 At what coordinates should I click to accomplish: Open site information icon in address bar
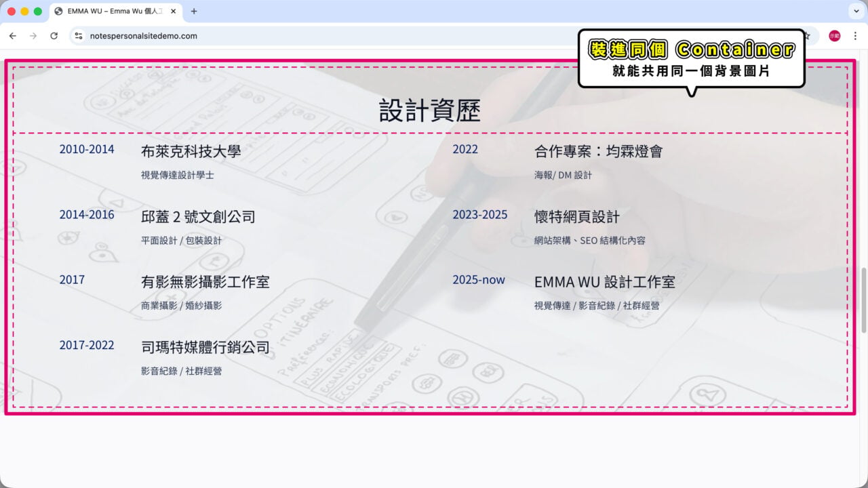tap(79, 36)
